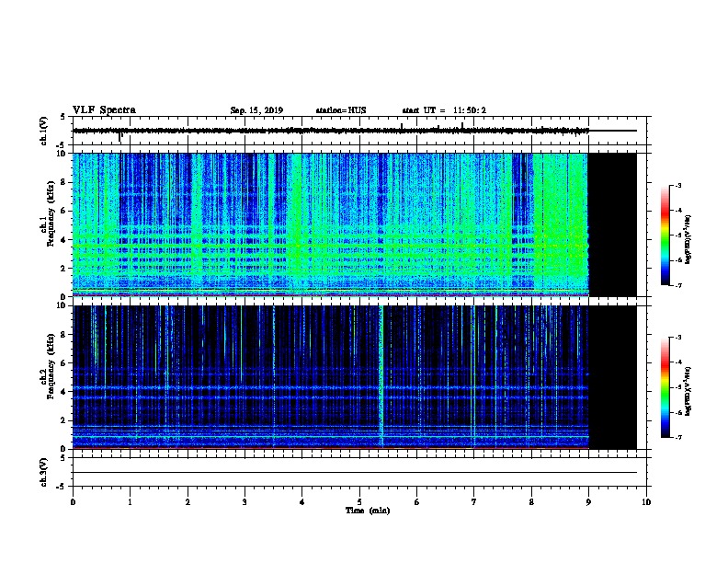Click the ch.1 spectrogram panel
Screen dimensions: 728x563
(355, 224)
